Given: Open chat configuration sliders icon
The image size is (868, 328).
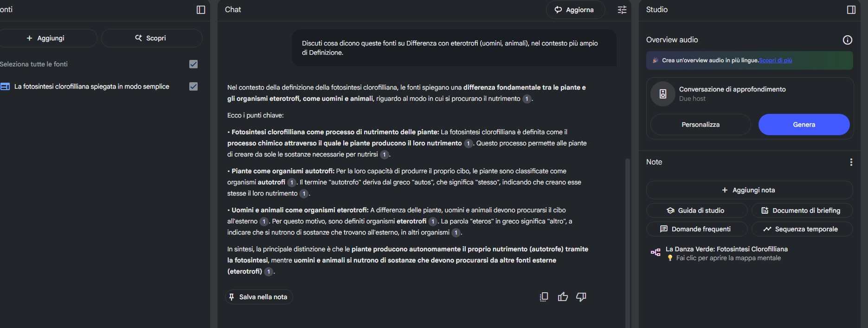Looking at the screenshot, I should click(622, 10).
